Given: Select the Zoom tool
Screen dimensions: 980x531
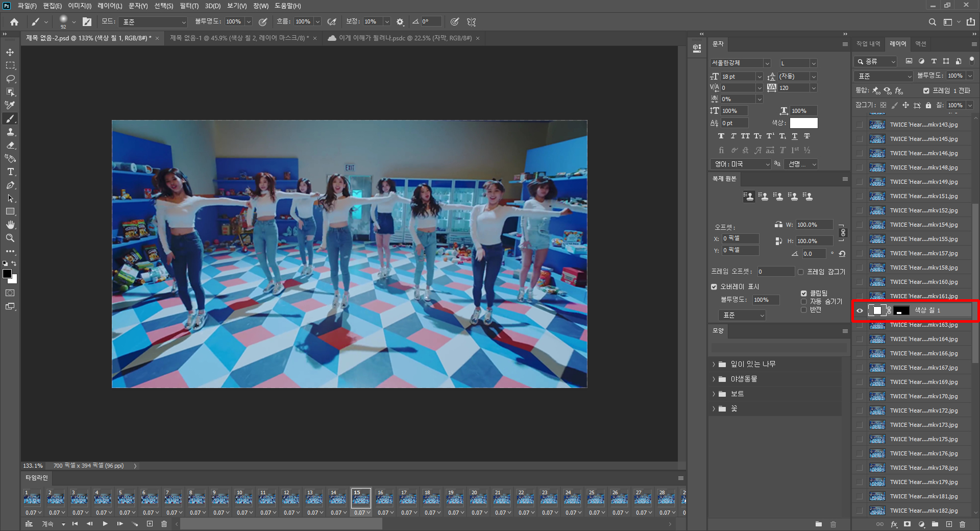Looking at the screenshot, I should pyautogui.click(x=10, y=238).
